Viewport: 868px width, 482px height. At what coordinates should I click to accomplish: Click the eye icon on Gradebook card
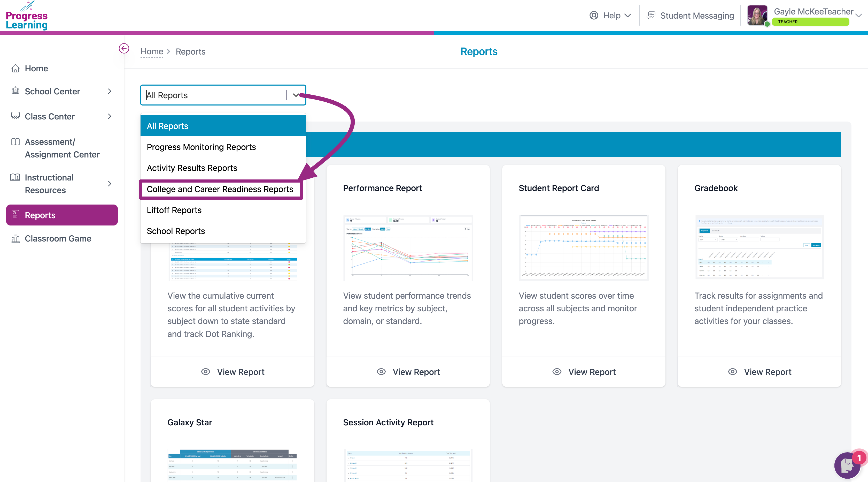click(732, 372)
